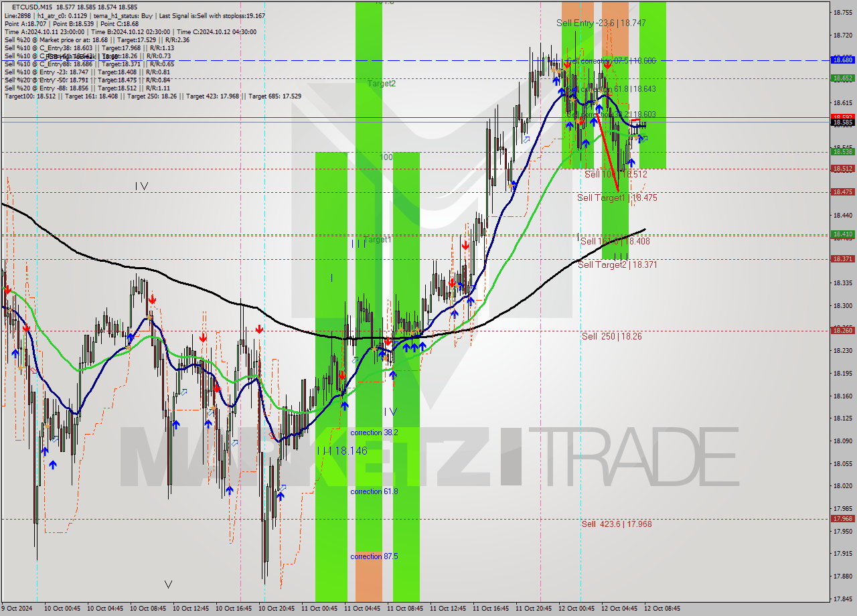Click the green 18.652 price tag
This screenshot has width=857, height=616.
coord(842,78)
